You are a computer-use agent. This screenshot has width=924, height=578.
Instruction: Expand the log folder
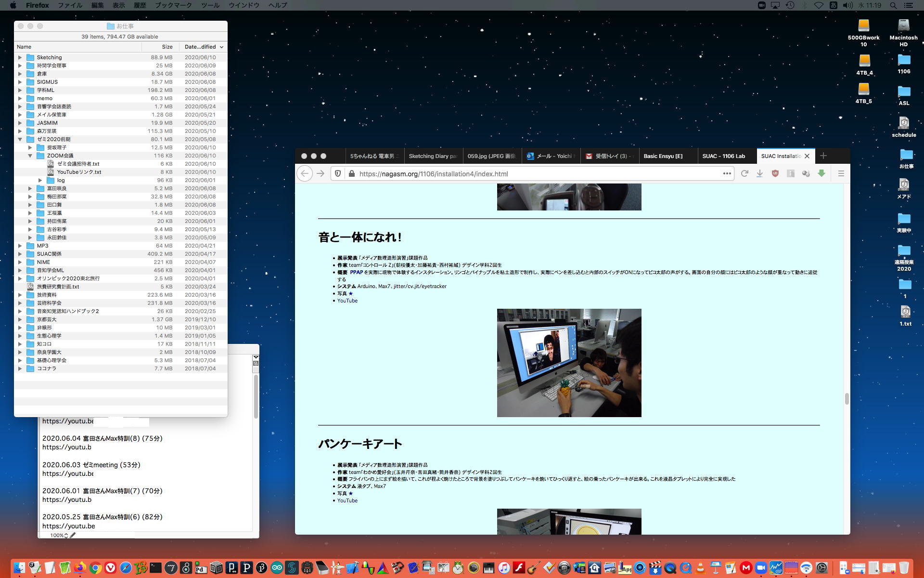coord(40,180)
